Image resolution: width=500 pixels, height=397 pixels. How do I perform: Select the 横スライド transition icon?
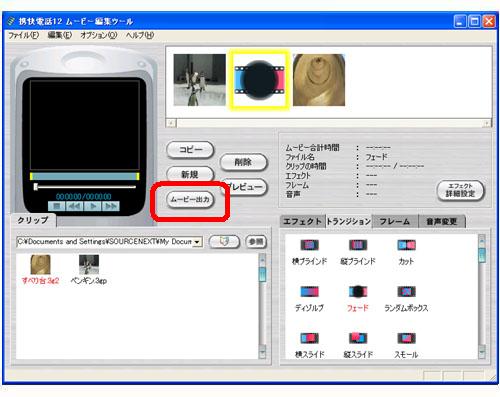click(309, 338)
